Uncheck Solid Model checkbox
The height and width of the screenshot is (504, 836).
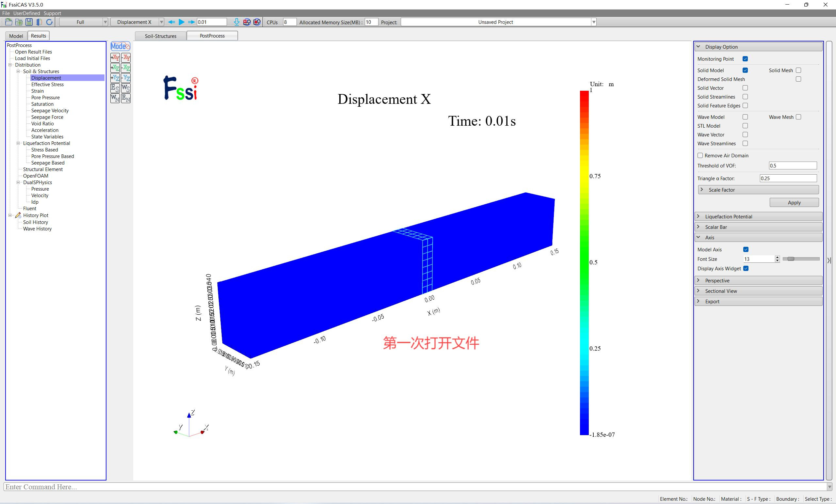(x=745, y=71)
